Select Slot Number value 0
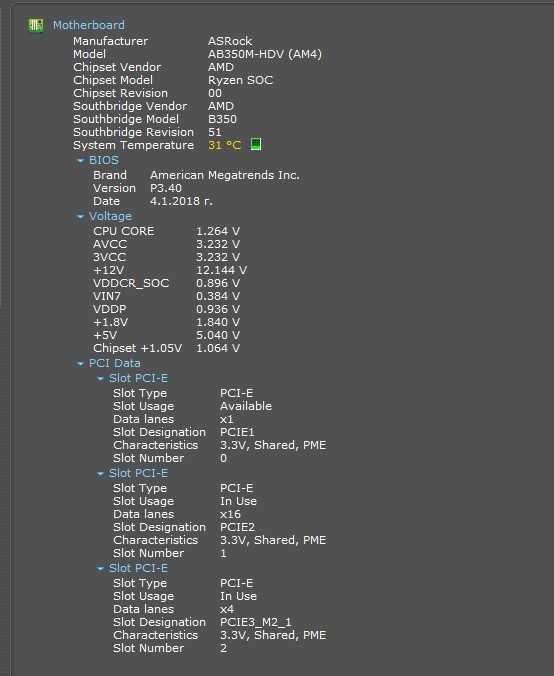 (223, 458)
